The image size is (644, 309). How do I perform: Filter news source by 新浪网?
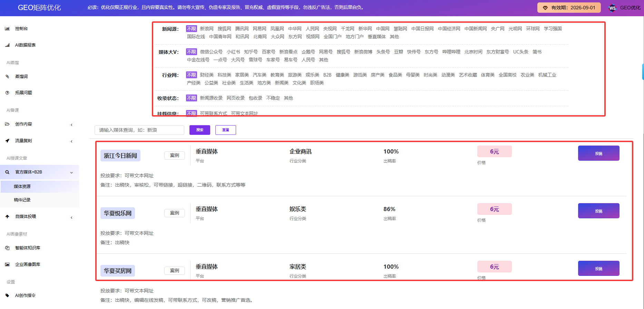coord(207,29)
